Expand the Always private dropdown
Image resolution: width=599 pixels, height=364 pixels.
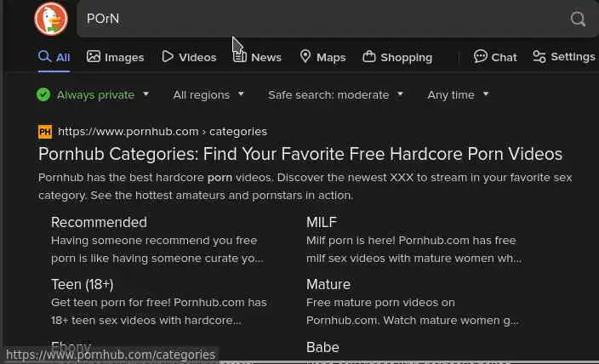click(x=94, y=94)
